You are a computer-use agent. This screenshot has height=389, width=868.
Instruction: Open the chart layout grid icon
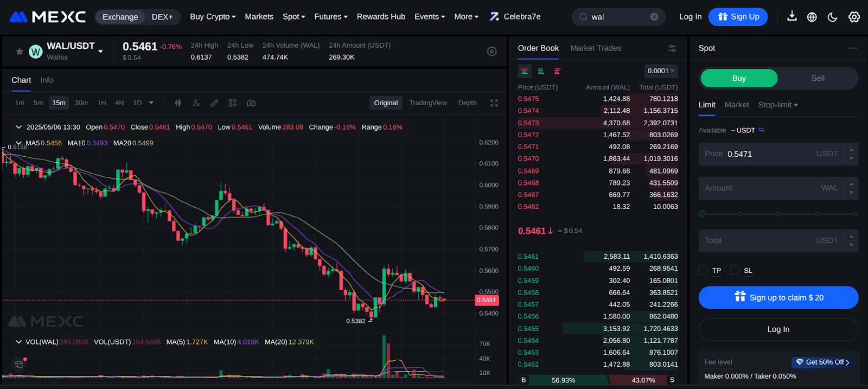coord(233,103)
